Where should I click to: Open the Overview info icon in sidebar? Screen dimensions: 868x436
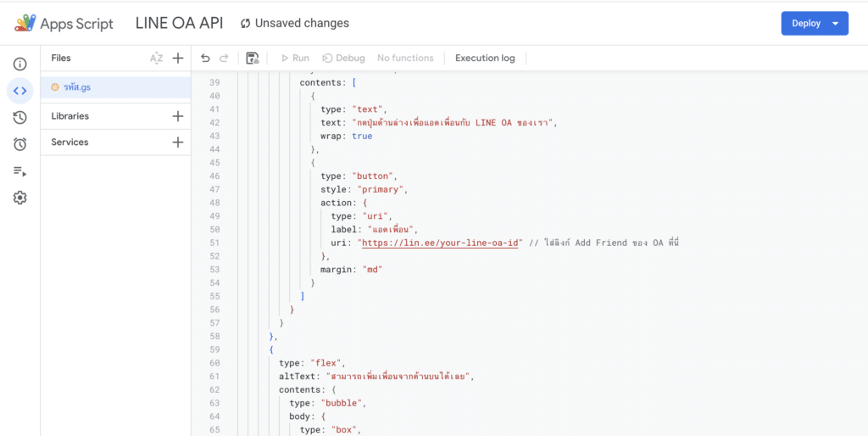coord(19,64)
